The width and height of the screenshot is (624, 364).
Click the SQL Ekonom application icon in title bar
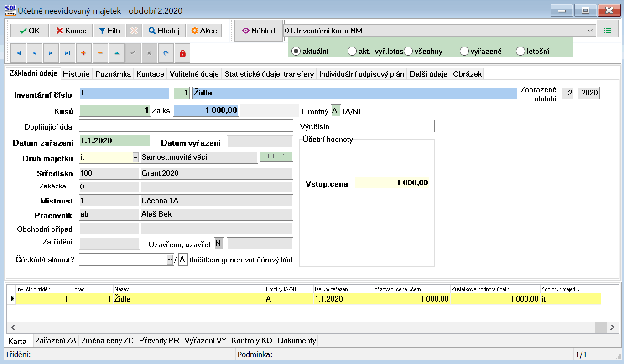(10, 10)
